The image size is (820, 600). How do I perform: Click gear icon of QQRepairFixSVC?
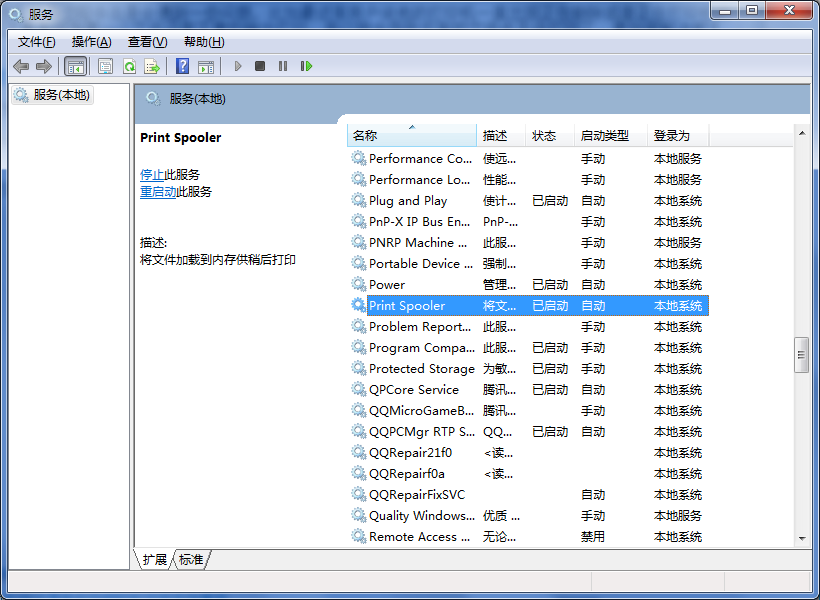(x=358, y=494)
